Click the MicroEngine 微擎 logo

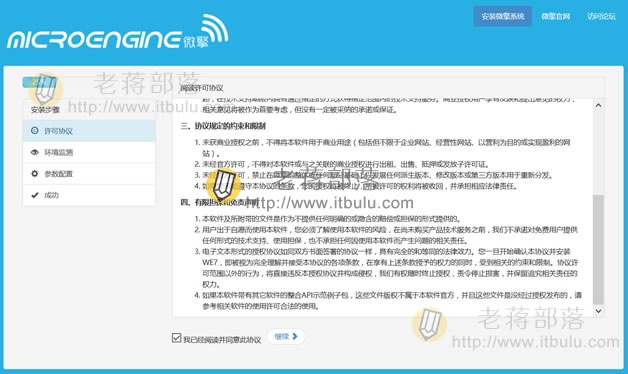tap(118, 32)
